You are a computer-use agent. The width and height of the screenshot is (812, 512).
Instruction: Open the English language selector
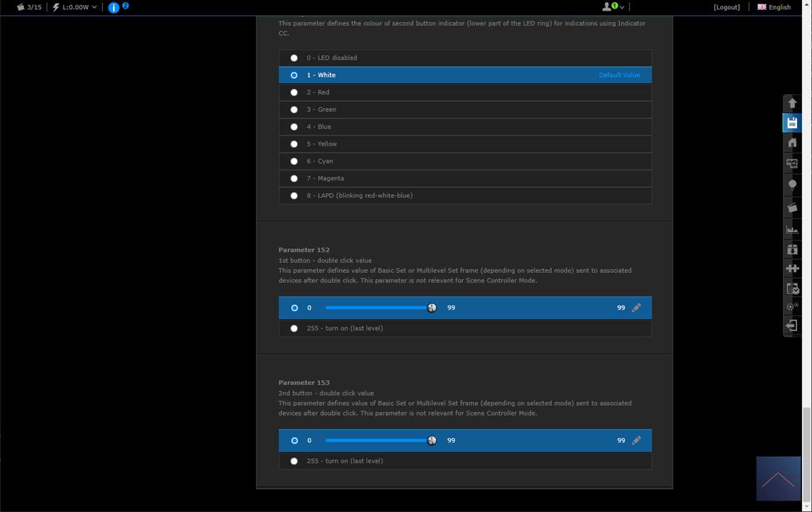click(774, 7)
